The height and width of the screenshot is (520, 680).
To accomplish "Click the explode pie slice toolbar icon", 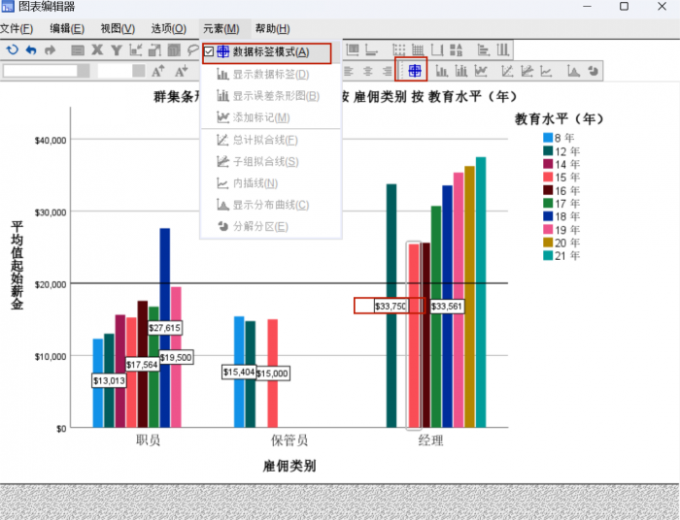I will [593, 71].
